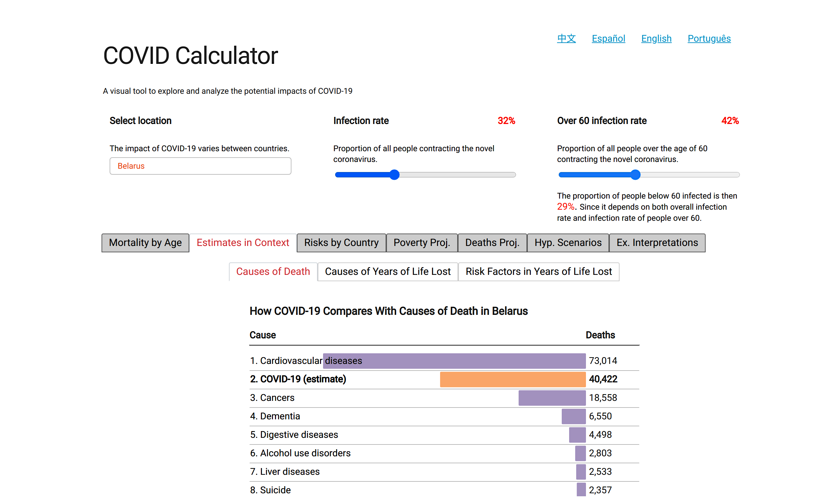Select the Poverty Proj. tab

pos(422,243)
